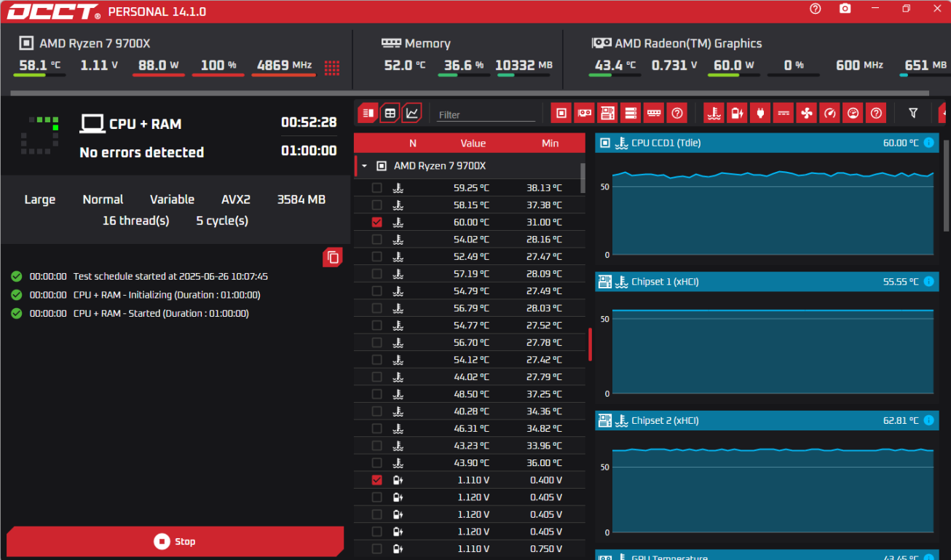This screenshot has width=951, height=560.
Task: Stop the running CPU + RAM test
Action: pos(175,542)
